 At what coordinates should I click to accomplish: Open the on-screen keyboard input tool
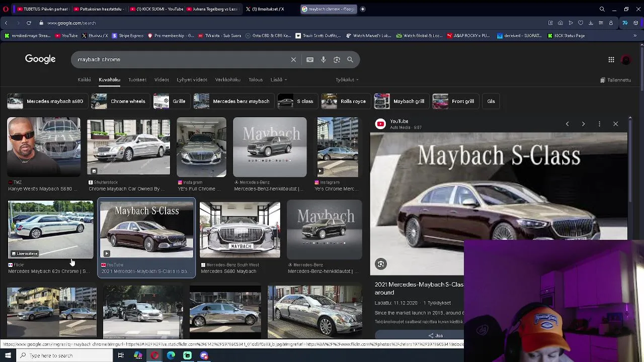[x=310, y=59]
